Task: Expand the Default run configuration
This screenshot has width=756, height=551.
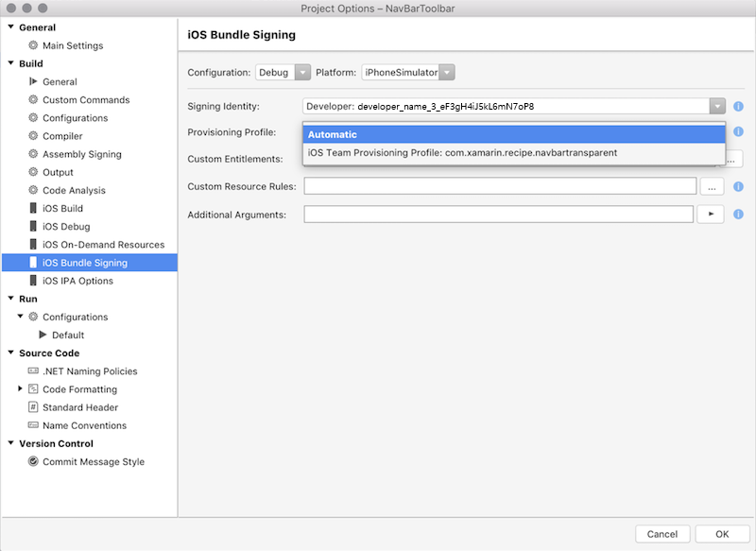Action: [41, 335]
